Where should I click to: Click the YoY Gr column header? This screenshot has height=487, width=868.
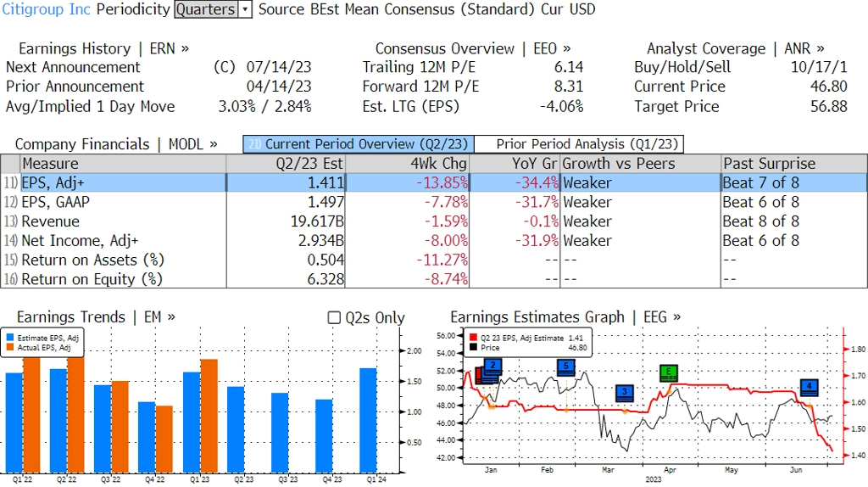[x=515, y=164]
